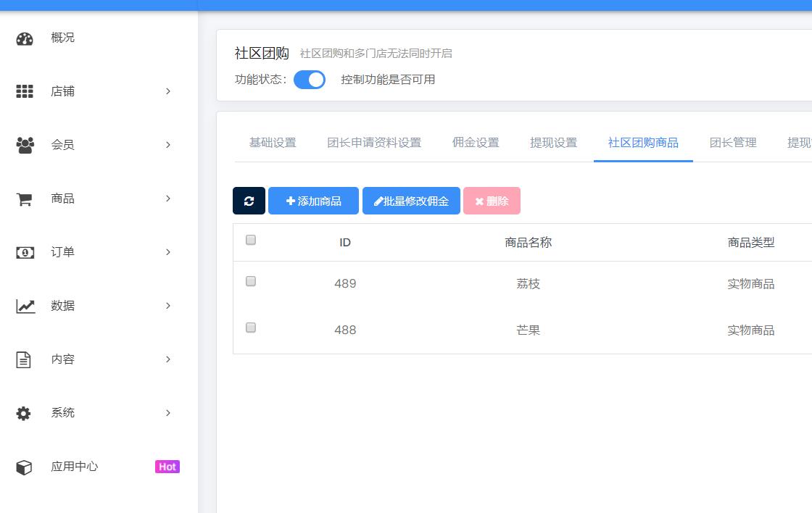Check the select-all checkbox in table header
The width and height of the screenshot is (812, 513).
coord(251,240)
